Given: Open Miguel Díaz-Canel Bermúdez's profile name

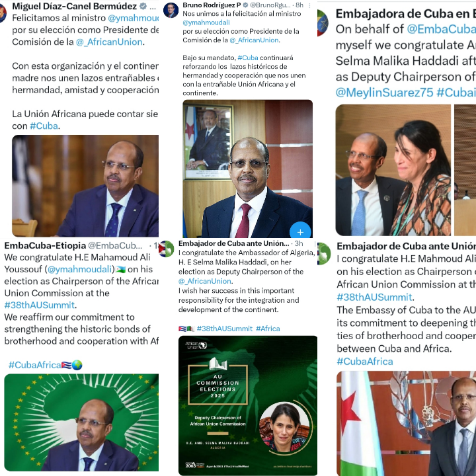Looking at the screenshot, I should 74,6.
